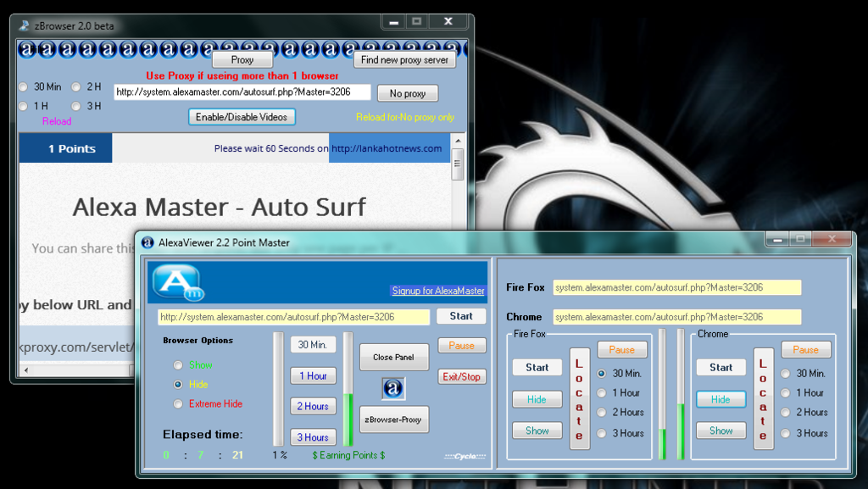Click the magenta Reload link in zBrowser
Viewport: 868px width, 489px height.
pos(57,121)
